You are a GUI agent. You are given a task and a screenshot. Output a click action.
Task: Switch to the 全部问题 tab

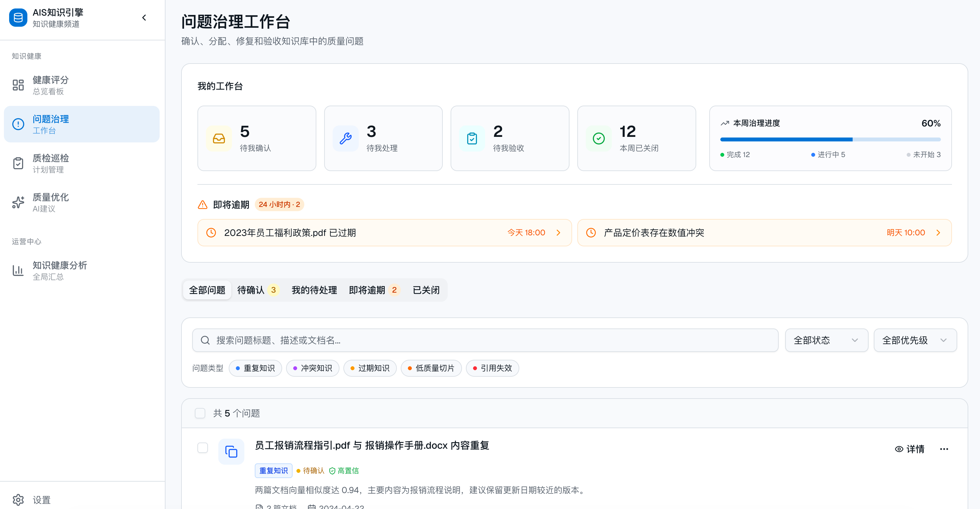(207, 290)
